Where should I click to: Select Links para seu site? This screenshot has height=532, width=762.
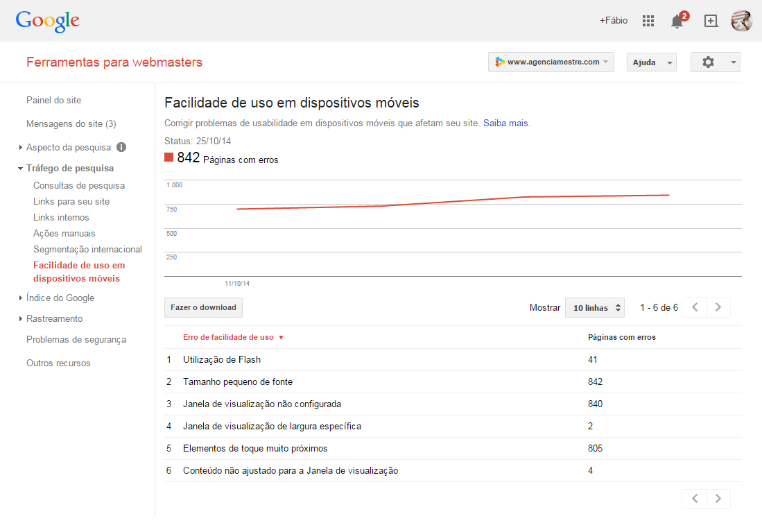coord(71,201)
